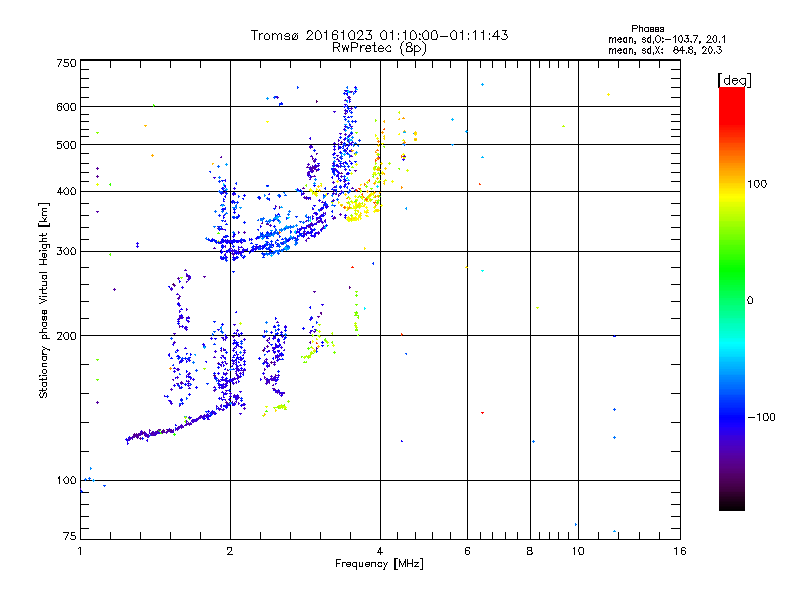Click colorbar tick label '100'
800x600 pixels.
click(757, 184)
